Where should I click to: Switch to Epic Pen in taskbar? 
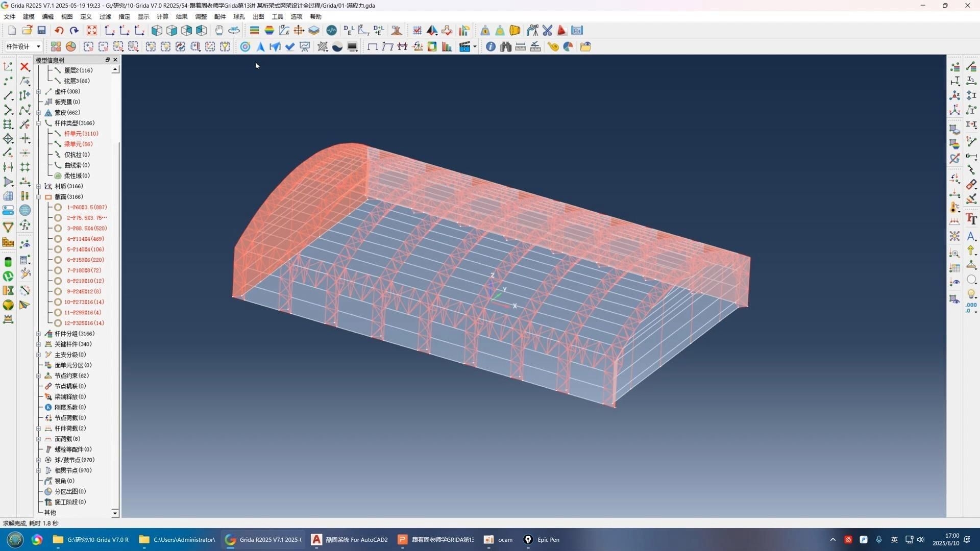click(x=542, y=540)
